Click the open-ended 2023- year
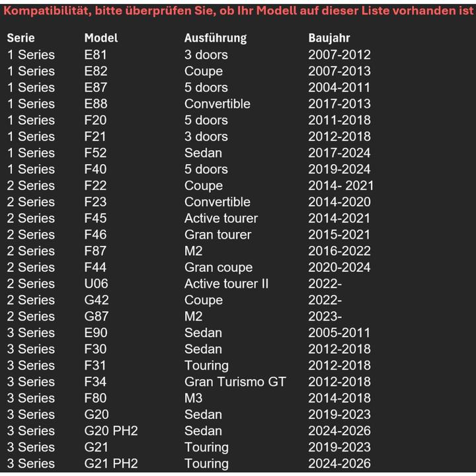 click(x=325, y=317)
